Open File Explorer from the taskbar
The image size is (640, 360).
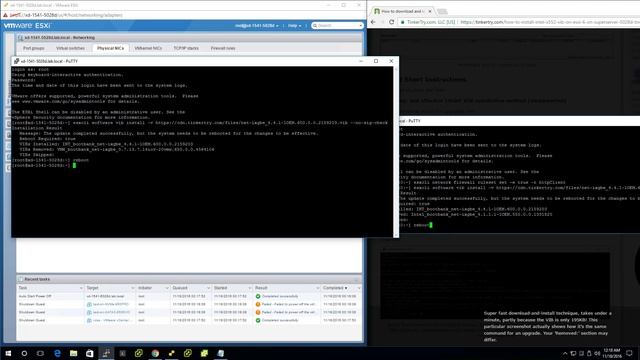[x=73, y=353]
